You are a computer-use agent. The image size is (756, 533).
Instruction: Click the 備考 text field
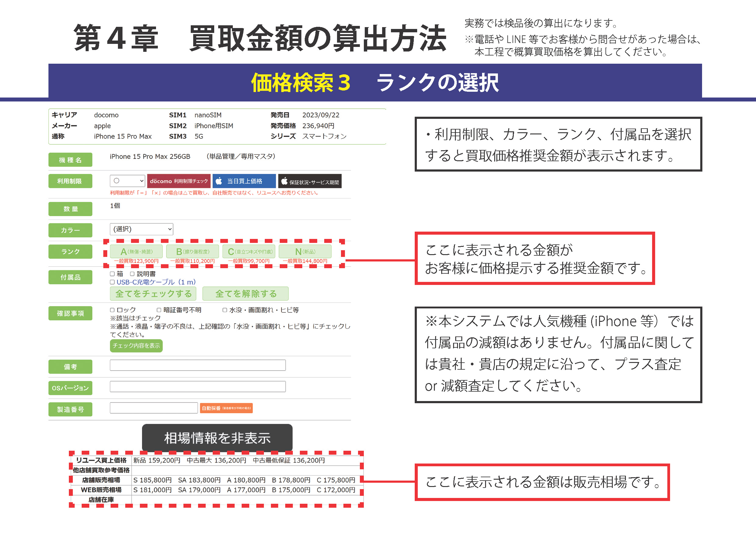(x=197, y=365)
